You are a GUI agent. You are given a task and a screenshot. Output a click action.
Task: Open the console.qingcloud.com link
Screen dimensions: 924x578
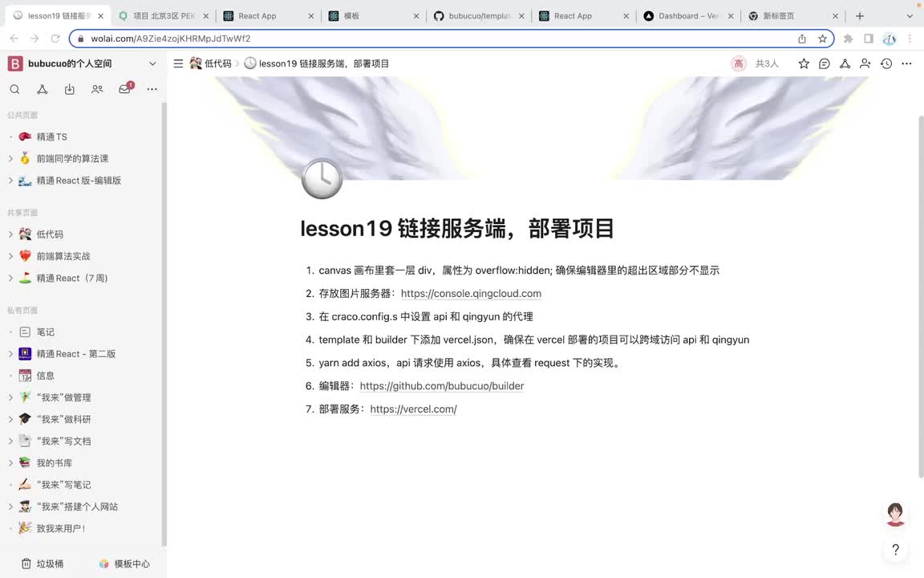tap(471, 293)
